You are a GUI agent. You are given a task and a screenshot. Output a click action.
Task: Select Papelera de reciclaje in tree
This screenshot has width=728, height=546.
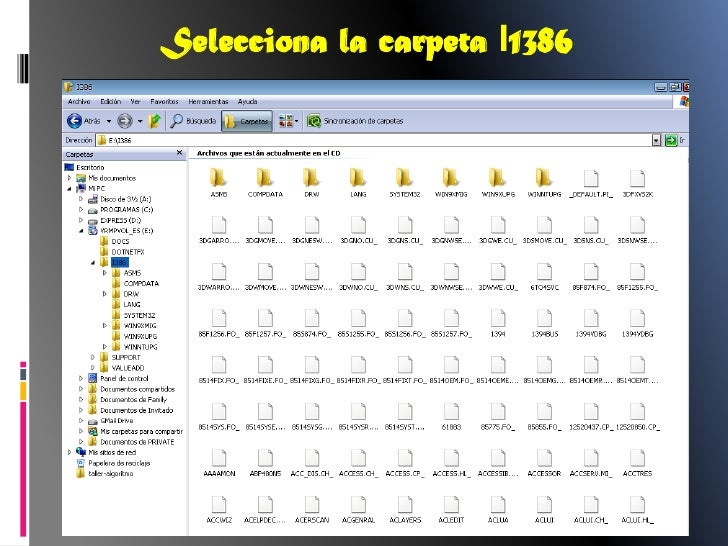click(119, 463)
